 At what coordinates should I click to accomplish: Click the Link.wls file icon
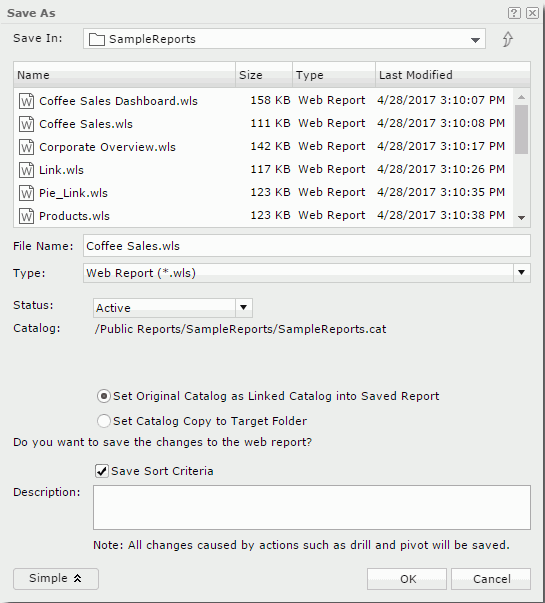click(x=26, y=170)
